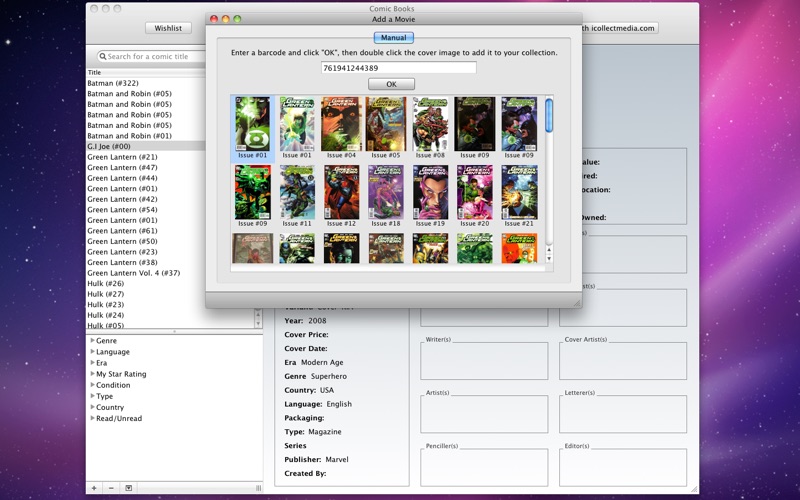The width and height of the screenshot is (800, 500).
Task: Click the barcode input field
Action: click(x=398, y=67)
